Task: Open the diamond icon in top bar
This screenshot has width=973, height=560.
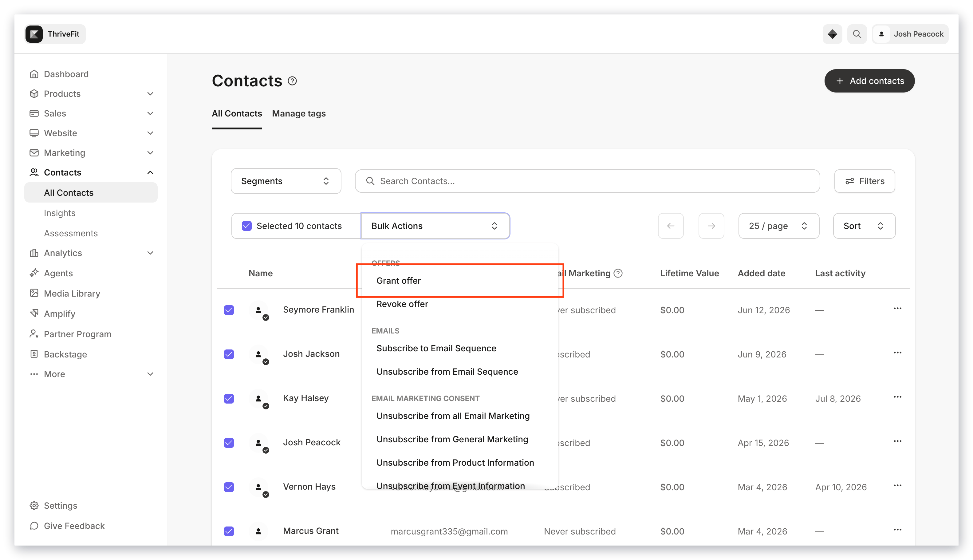Action: [x=832, y=34]
